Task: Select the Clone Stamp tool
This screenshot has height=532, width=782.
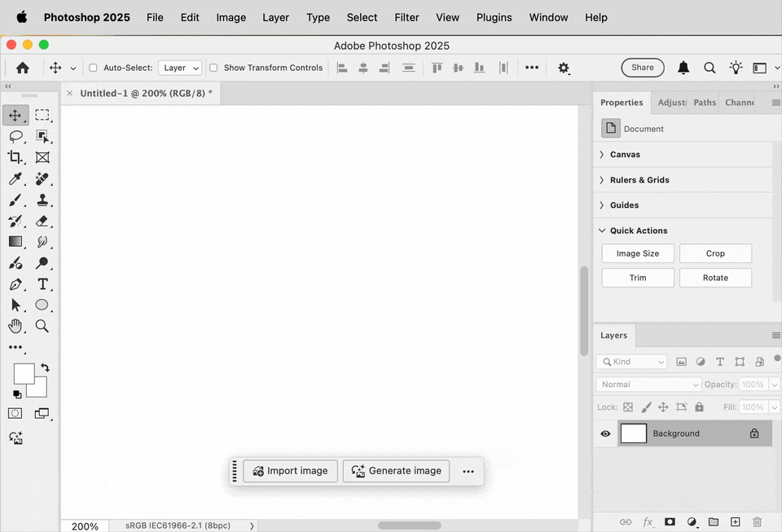Action: [42, 200]
